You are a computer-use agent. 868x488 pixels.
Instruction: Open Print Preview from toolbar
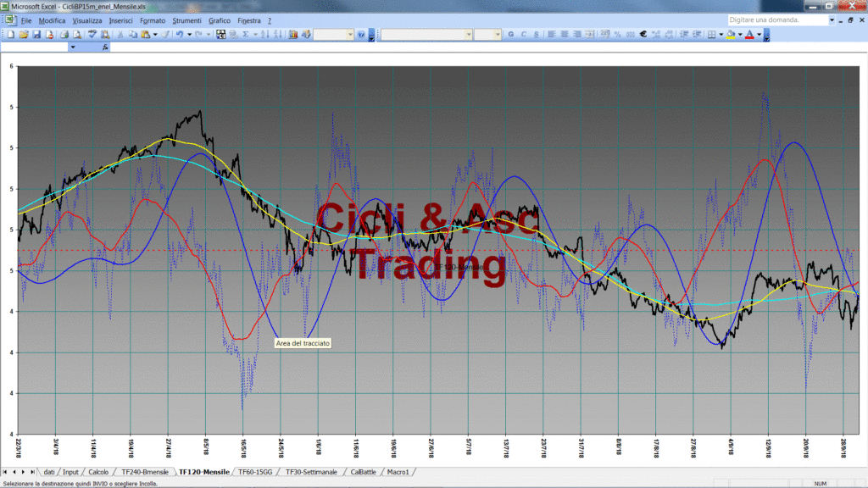click(x=77, y=34)
